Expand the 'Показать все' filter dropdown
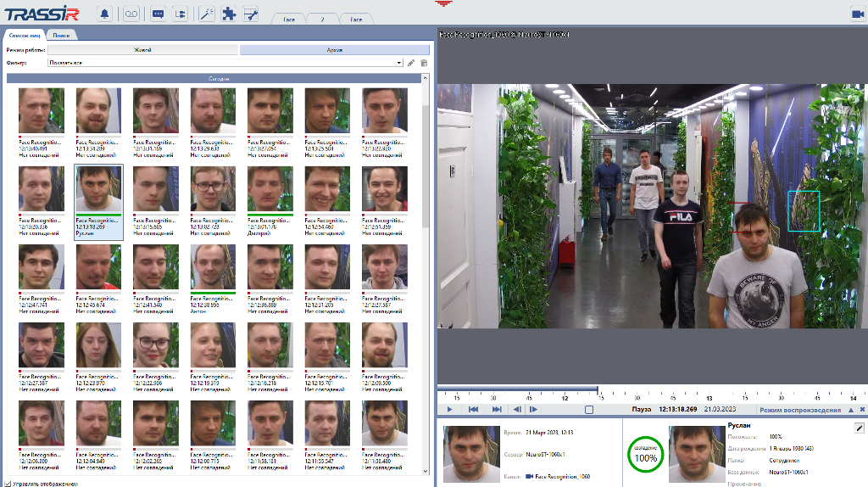The height and width of the screenshot is (487, 868). [x=398, y=63]
